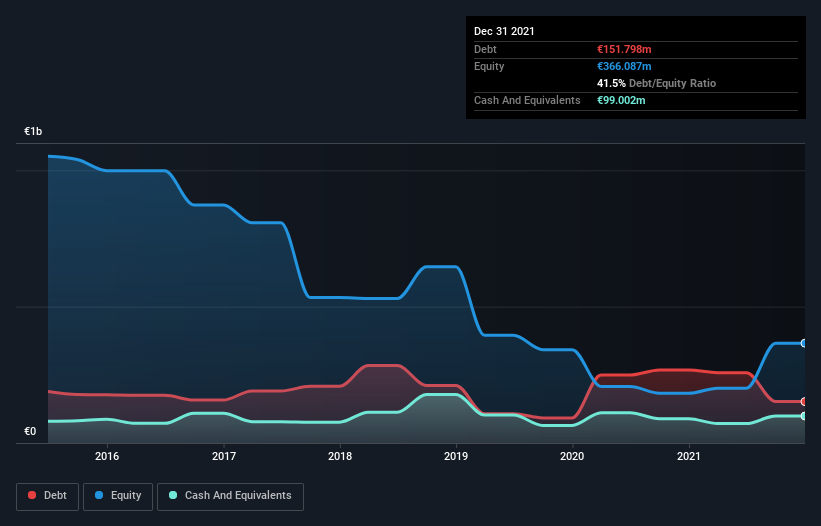Click the Equity value €366.087m
This screenshot has height=526, width=821.
point(624,66)
